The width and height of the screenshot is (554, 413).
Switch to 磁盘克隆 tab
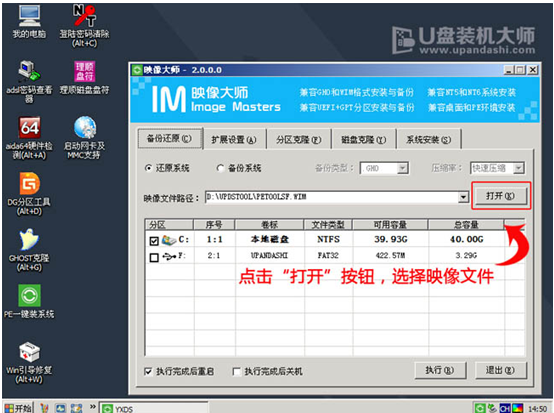364,140
